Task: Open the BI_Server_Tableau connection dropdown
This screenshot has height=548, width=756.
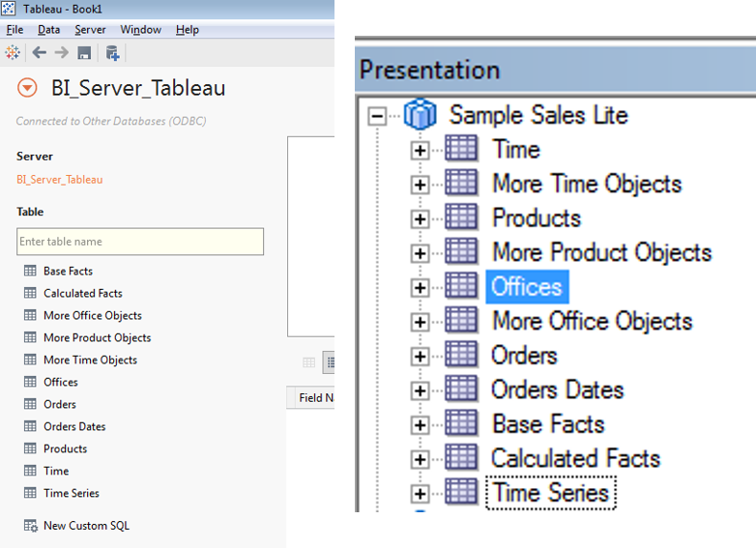Action: [x=27, y=89]
